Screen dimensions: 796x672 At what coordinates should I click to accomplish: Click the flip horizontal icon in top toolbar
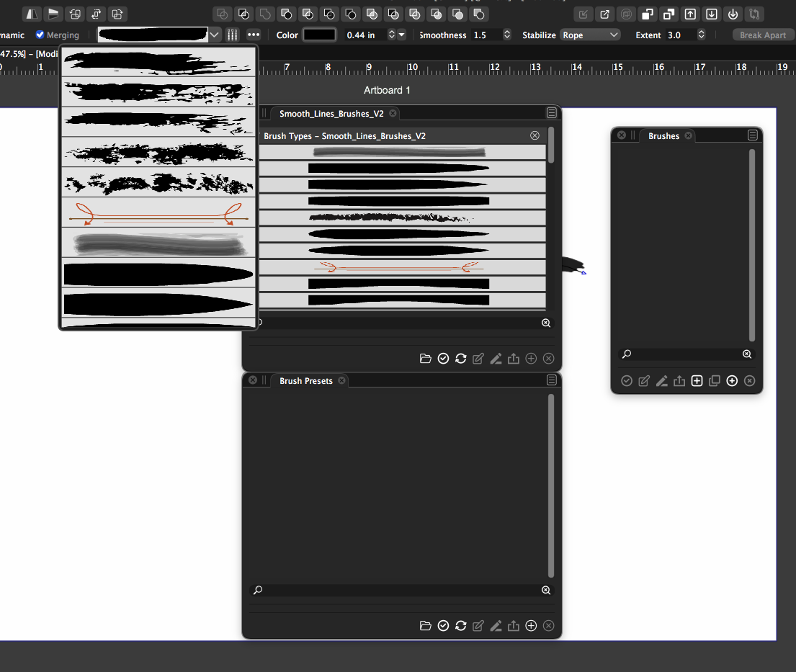[x=32, y=14]
